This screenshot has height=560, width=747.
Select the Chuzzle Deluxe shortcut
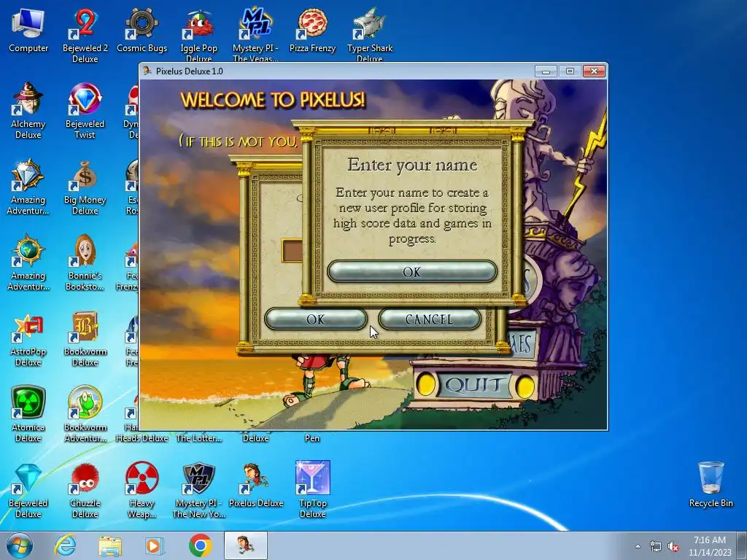pyautogui.click(x=85, y=491)
